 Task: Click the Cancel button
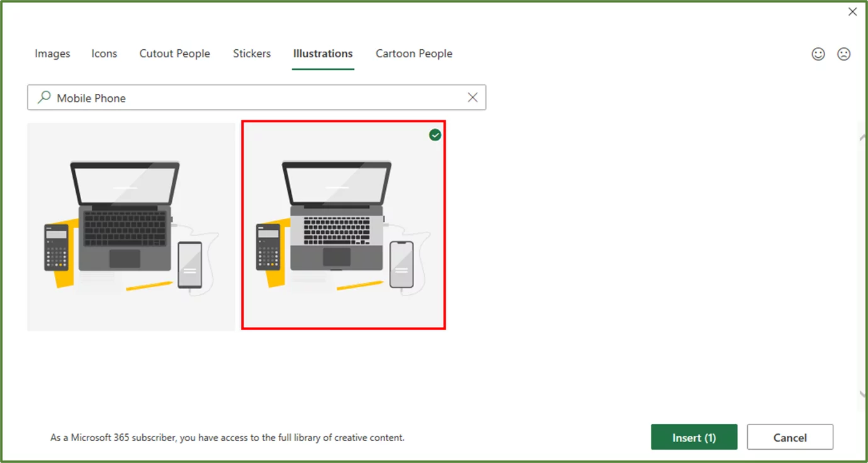pos(790,437)
